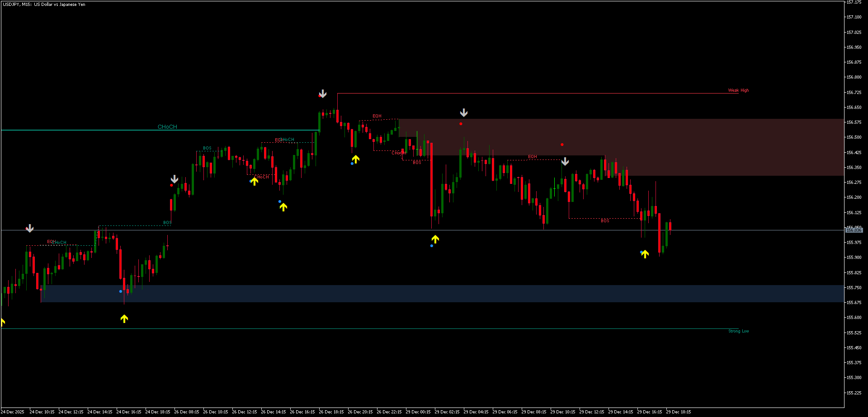Click the yellow up arrow near the 26 Dec 14:15 candle

tap(283, 207)
